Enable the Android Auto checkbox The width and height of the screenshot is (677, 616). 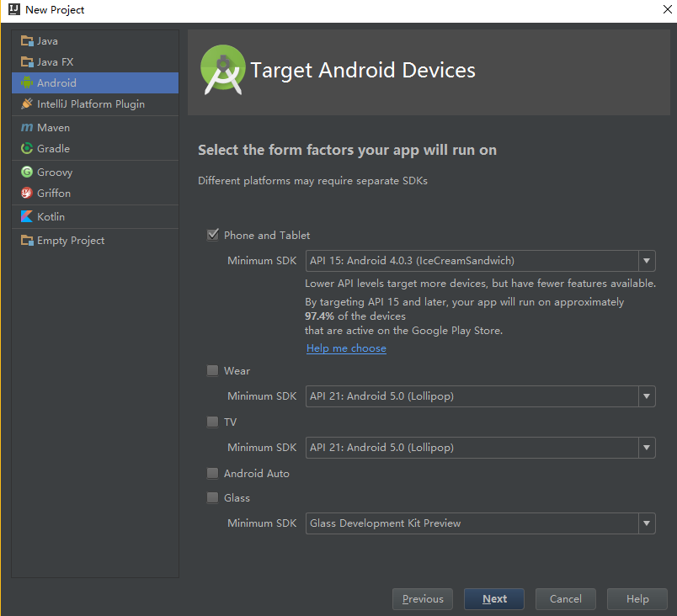(x=213, y=474)
